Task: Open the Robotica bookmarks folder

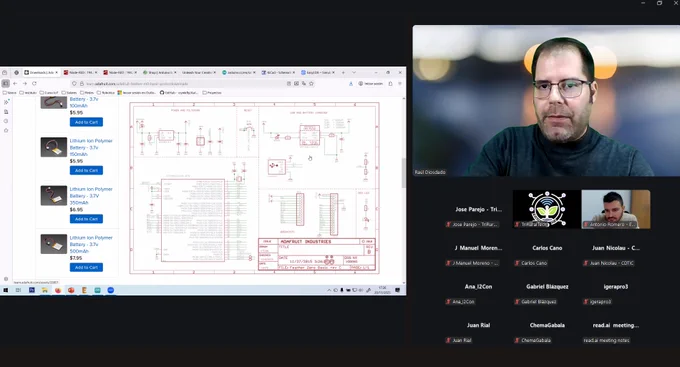Action: pyautogui.click(x=106, y=92)
